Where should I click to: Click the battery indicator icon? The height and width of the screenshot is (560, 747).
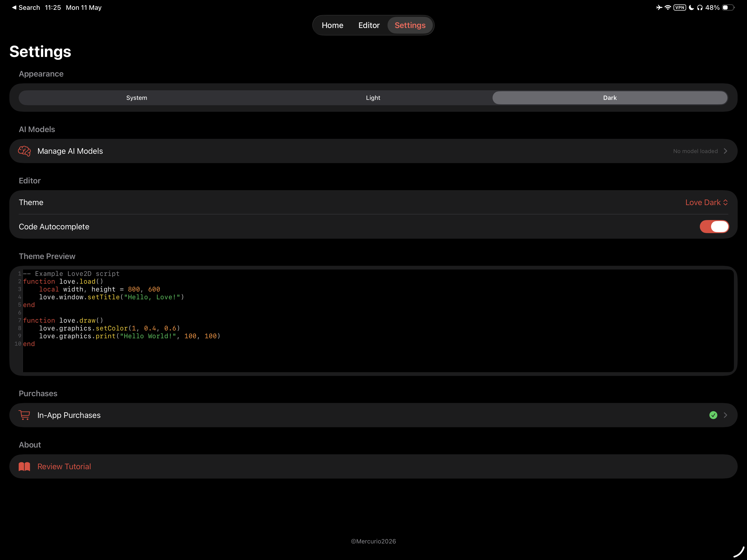click(728, 7)
